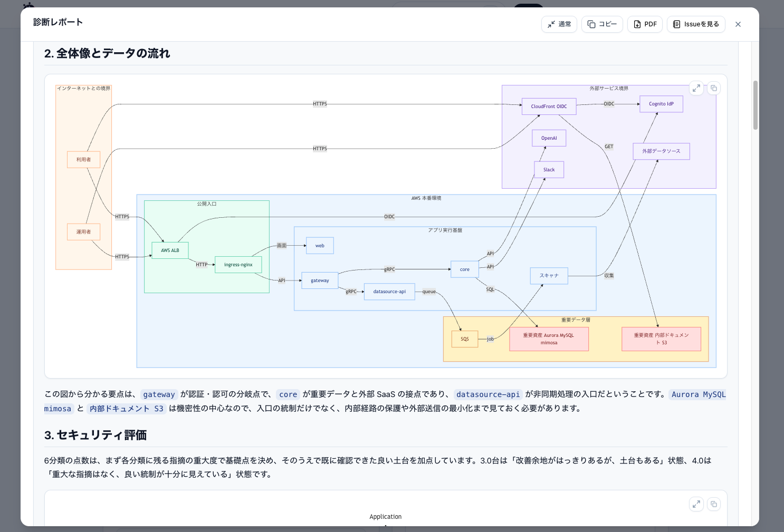Click the '画面' edge label
Screen dimensions: 784x532
click(282, 246)
